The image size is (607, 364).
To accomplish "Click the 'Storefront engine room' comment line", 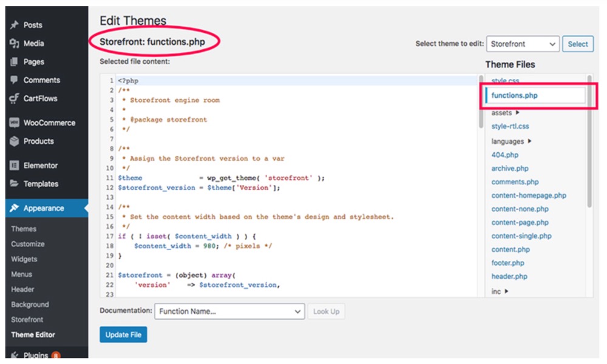I will (x=171, y=100).
